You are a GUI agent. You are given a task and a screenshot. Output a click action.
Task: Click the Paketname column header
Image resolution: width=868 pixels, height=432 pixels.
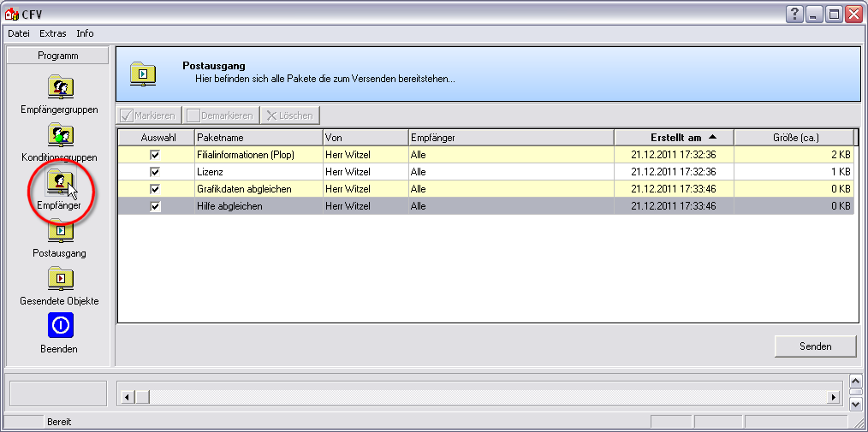tap(258, 138)
